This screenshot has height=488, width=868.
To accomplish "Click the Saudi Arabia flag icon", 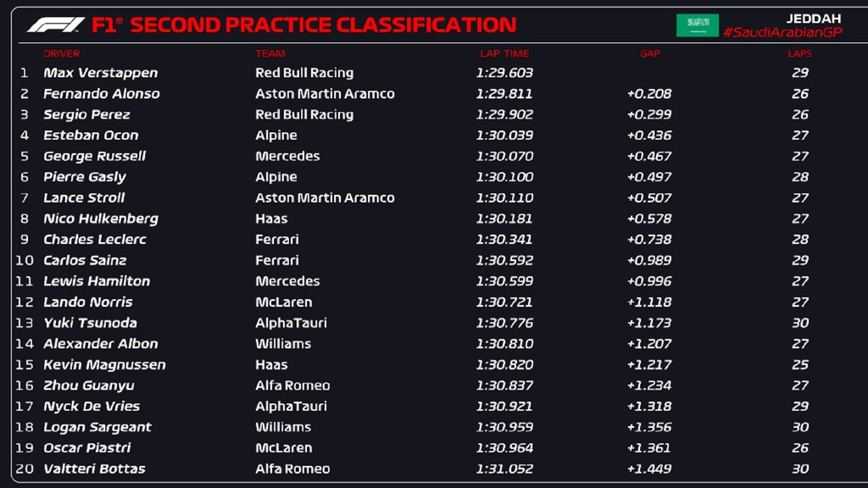I will pyautogui.click(x=697, y=25).
